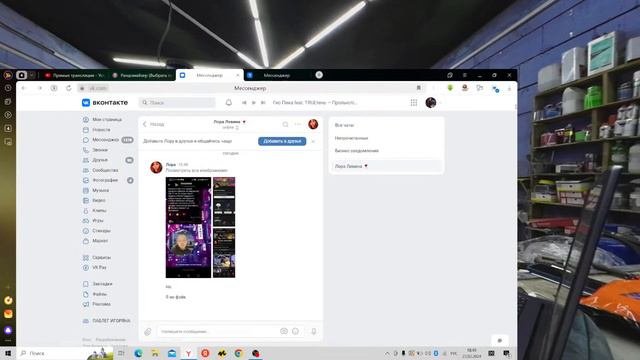Image resolution: width=640 pixels, height=360 pixels.
Task: Select the Лора chat entry in right panel
Action: [x=387, y=166]
